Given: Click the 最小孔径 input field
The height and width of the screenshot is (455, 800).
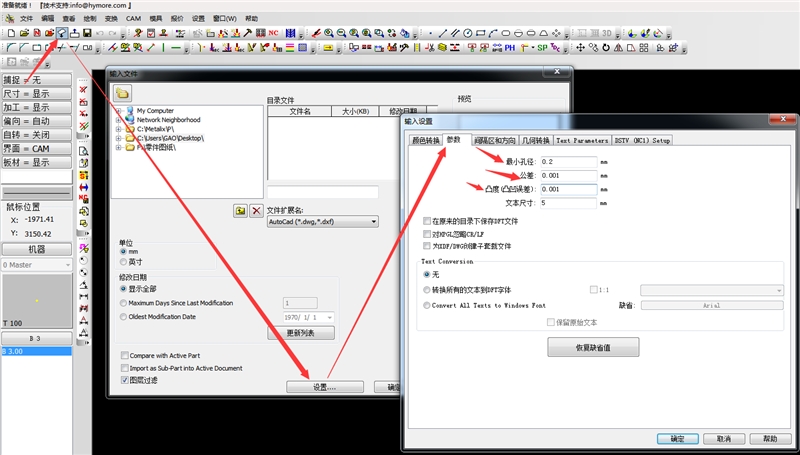Looking at the screenshot, I should click(567, 161).
